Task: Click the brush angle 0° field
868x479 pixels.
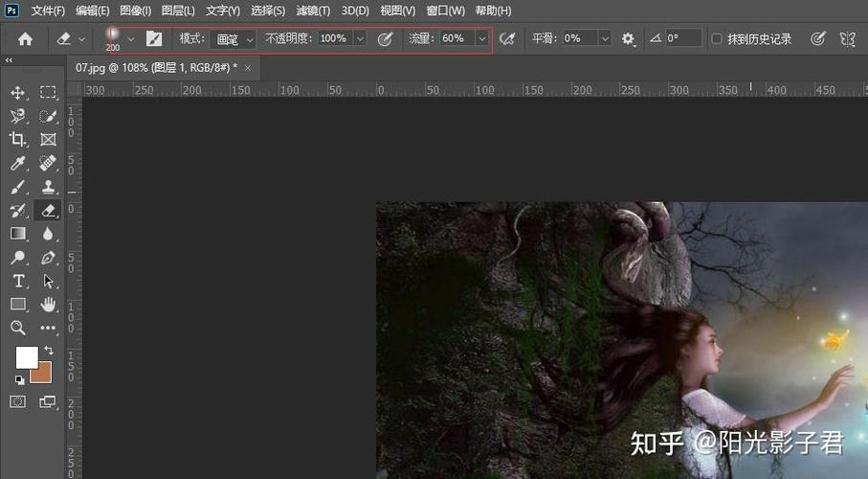Action: click(x=683, y=38)
